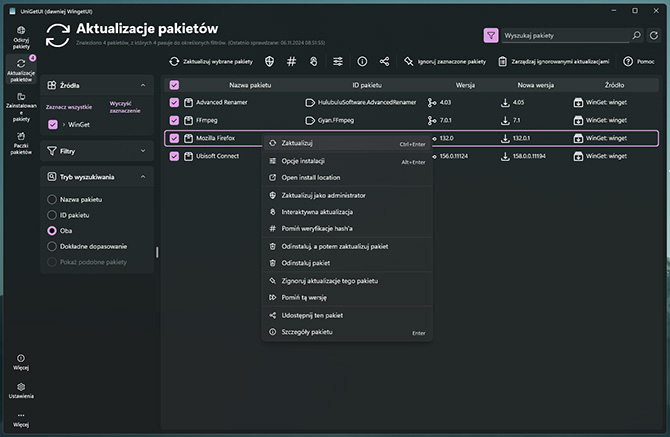Click the version branch icon beside 4.03

click(x=432, y=103)
